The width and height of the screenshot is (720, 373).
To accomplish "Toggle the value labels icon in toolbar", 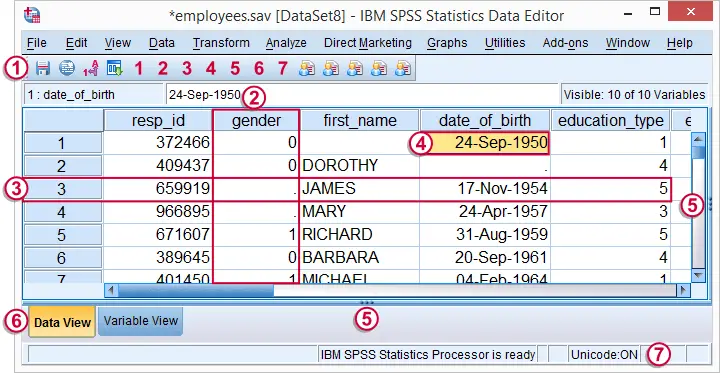I will tap(91, 69).
